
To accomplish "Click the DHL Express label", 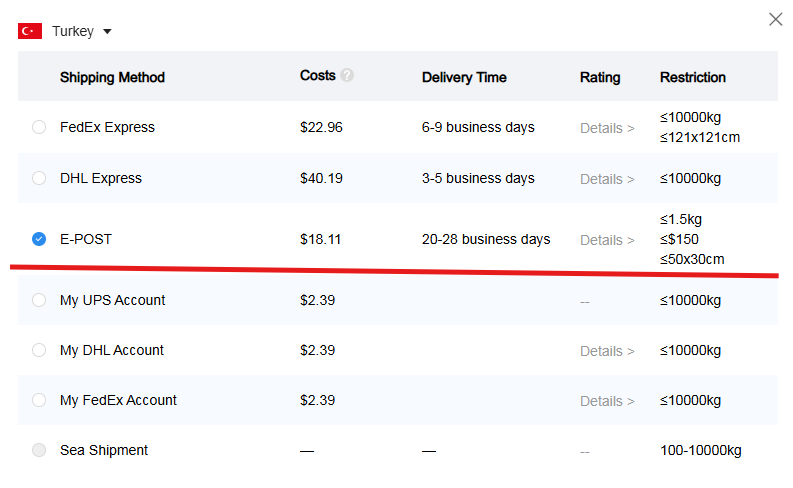I will tap(101, 178).
